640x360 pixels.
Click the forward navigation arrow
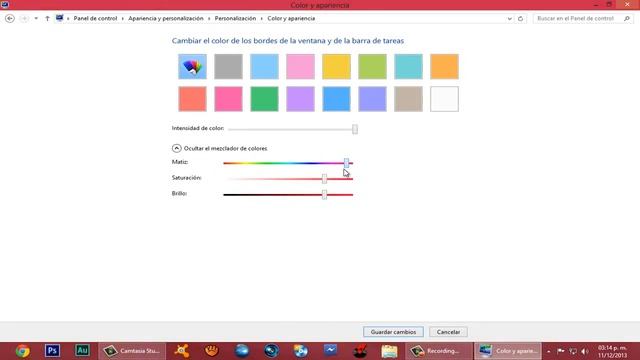pyautogui.click(x=24, y=18)
